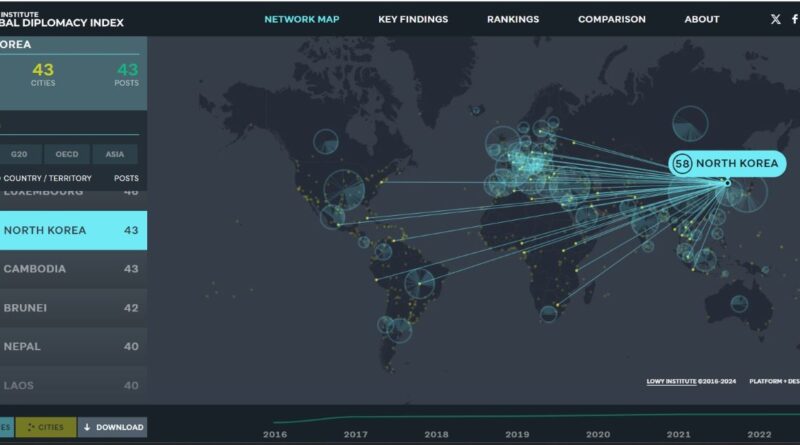The image size is (800, 445).
Task: Click the 58 count badge
Action: point(682,164)
